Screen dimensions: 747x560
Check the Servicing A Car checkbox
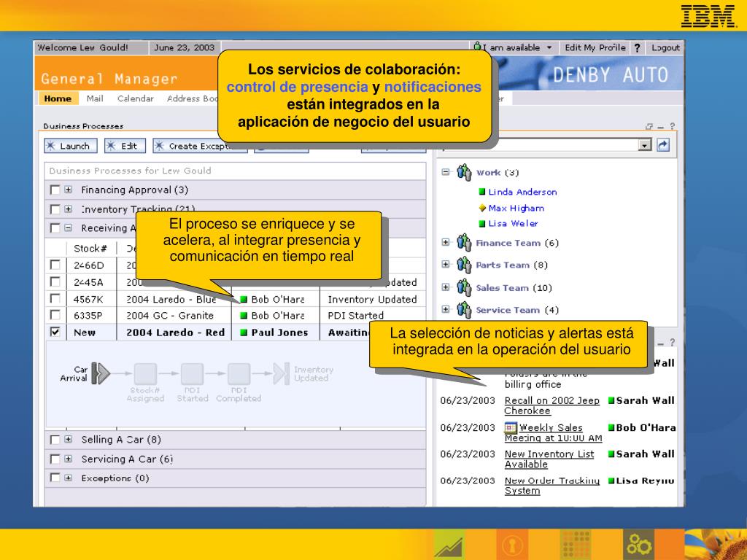coord(55,459)
